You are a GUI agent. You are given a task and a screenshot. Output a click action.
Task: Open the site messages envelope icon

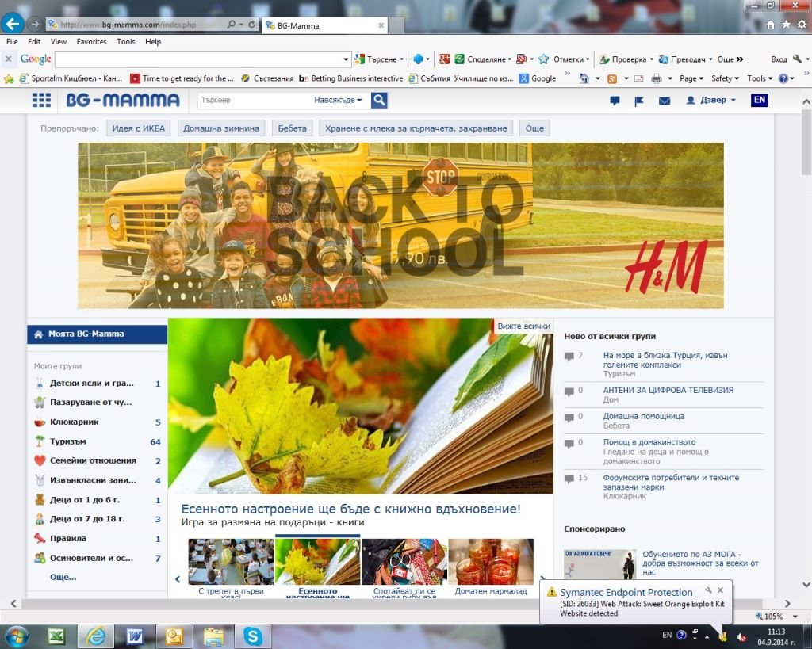pyautogui.click(x=665, y=101)
